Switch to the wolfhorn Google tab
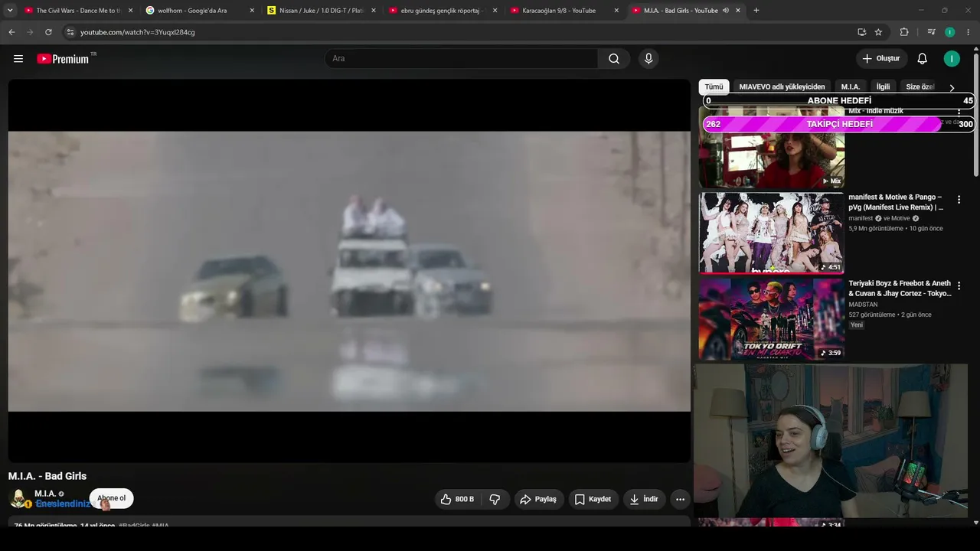Screen dimensions: 980x551 pyautogui.click(x=201, y=11)
